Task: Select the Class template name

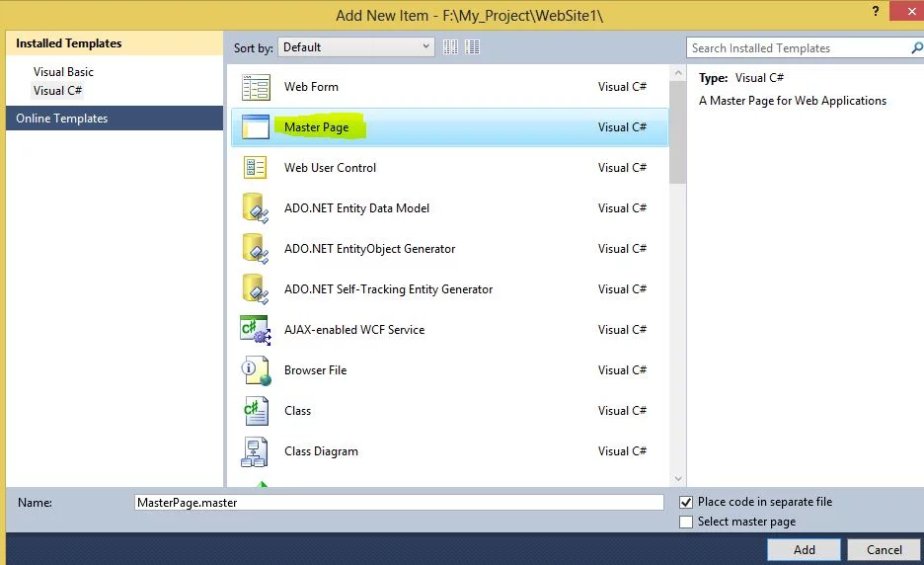Action: tap(297, 411)
